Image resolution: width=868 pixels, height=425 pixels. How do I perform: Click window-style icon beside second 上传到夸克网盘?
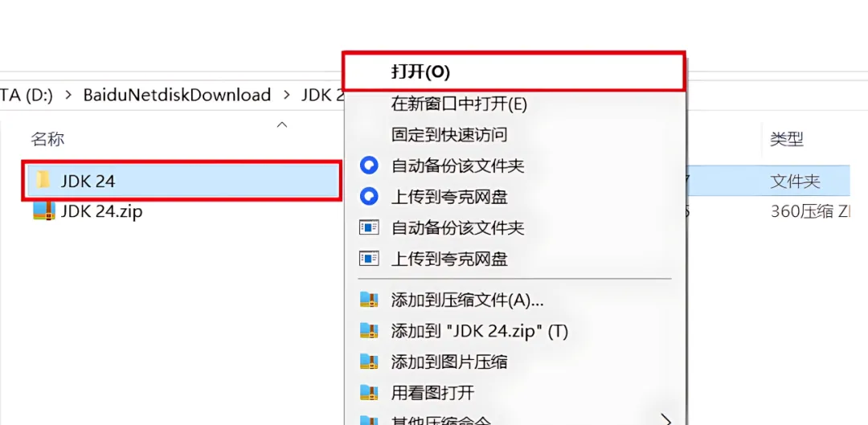coord(369,259)
